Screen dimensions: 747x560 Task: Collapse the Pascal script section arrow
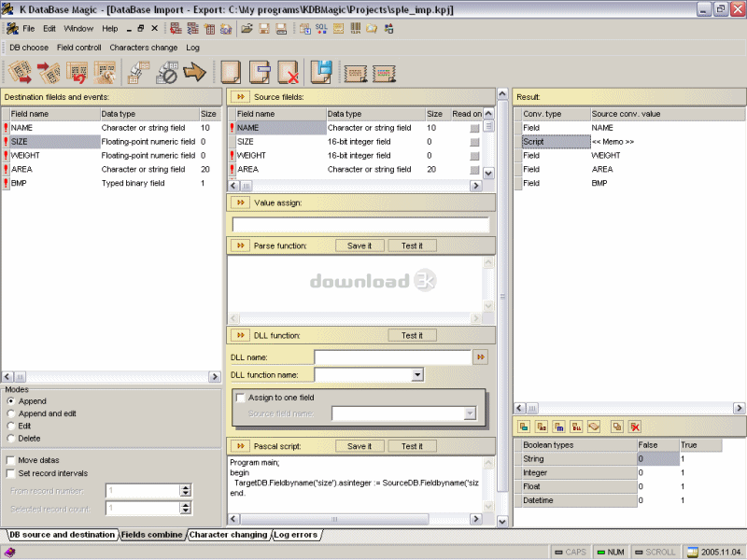pyautogui.click(x=239, y=446)
